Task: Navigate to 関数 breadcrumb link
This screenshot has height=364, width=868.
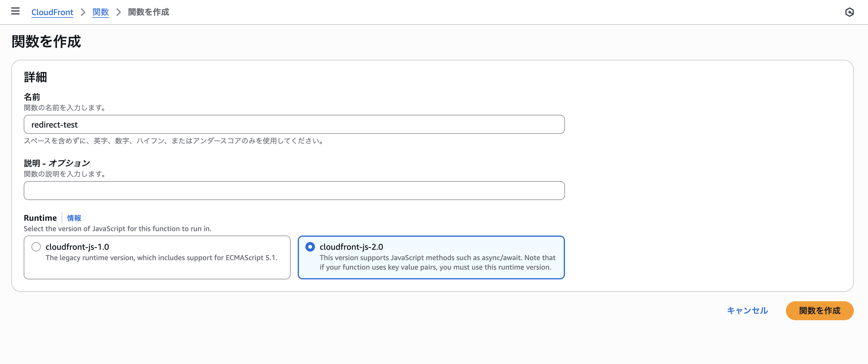Action: point(101,12)
